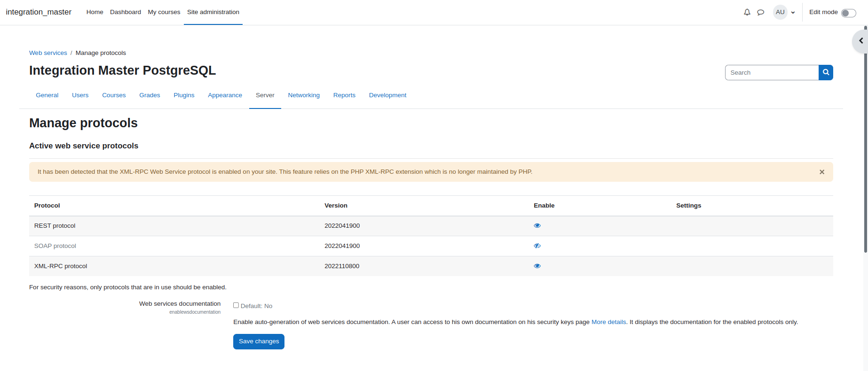Viewport: 868px width, 371px height.
Task: Click the Settings column header
Action: [688, 206]
